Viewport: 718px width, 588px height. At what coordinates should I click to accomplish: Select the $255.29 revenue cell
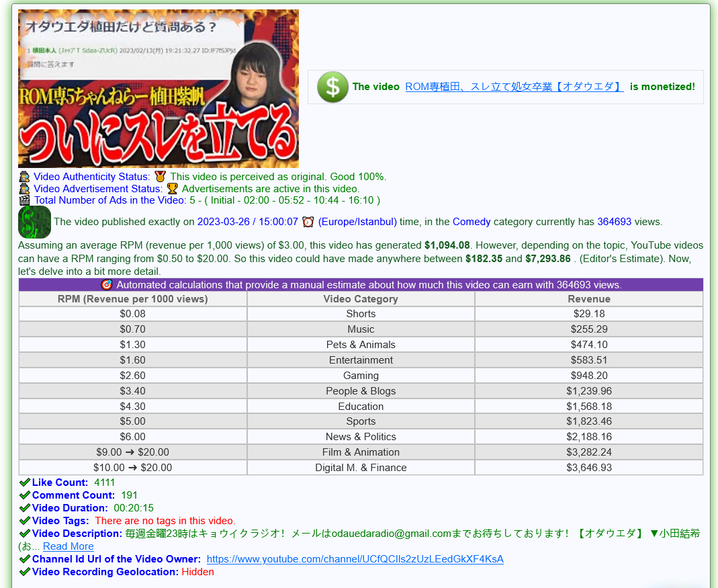(589, 329)
